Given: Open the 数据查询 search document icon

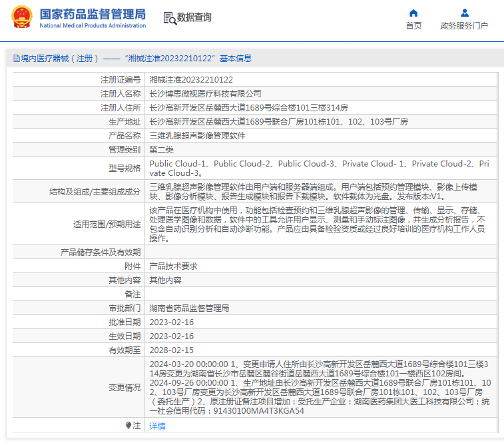Looking at the screenshot, I should 170,18.
